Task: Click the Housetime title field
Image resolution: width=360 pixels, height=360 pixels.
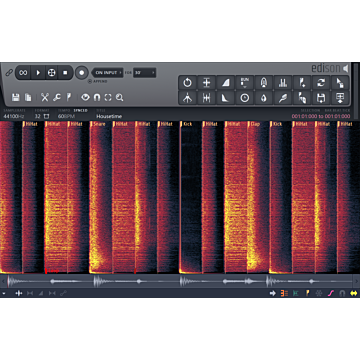Action: (x=109, y=116)
